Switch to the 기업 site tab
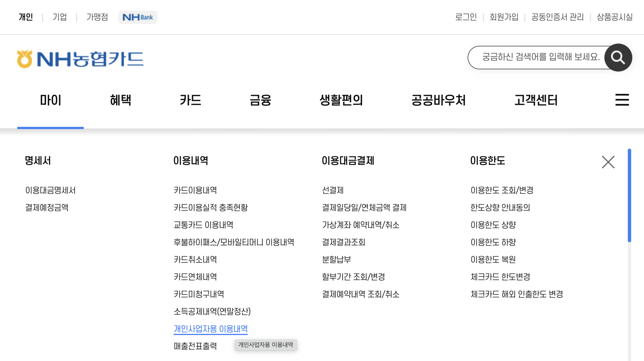Viewport: 644px width, 361px height. [x=60, y=17]
